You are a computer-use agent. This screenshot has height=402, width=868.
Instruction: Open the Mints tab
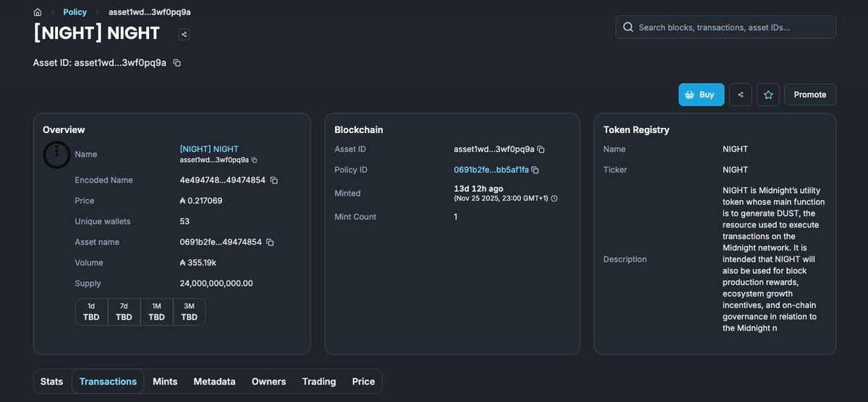[x=165, y=381]
